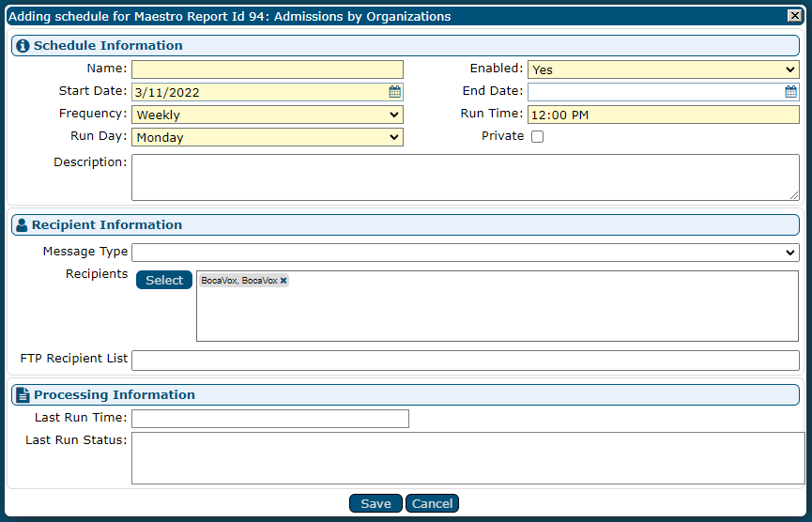Open the Enabled dropdown
Image resolution: width=812 pixels, height=522 pixels.
(663, 69)
